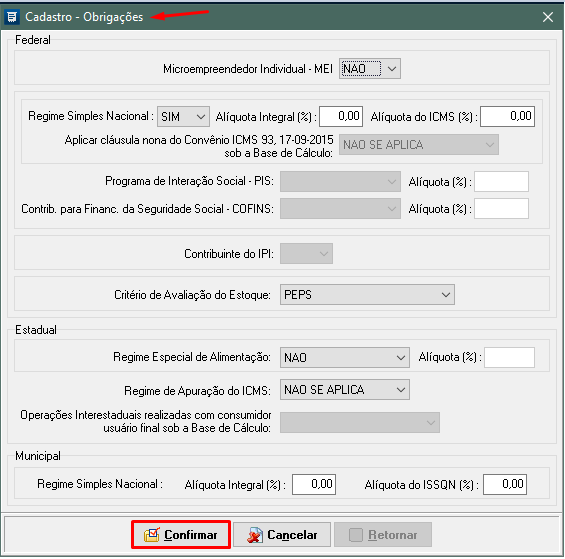Click the Regime Especial Alíquota field
Image resolution: width=565 pixels, height=559 pixels.
coord(509,358)
